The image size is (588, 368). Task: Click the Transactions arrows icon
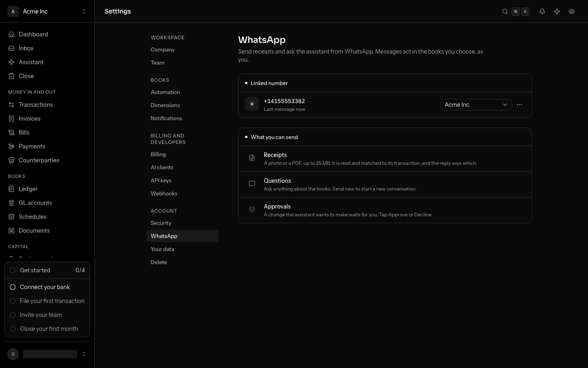[11, 105]
